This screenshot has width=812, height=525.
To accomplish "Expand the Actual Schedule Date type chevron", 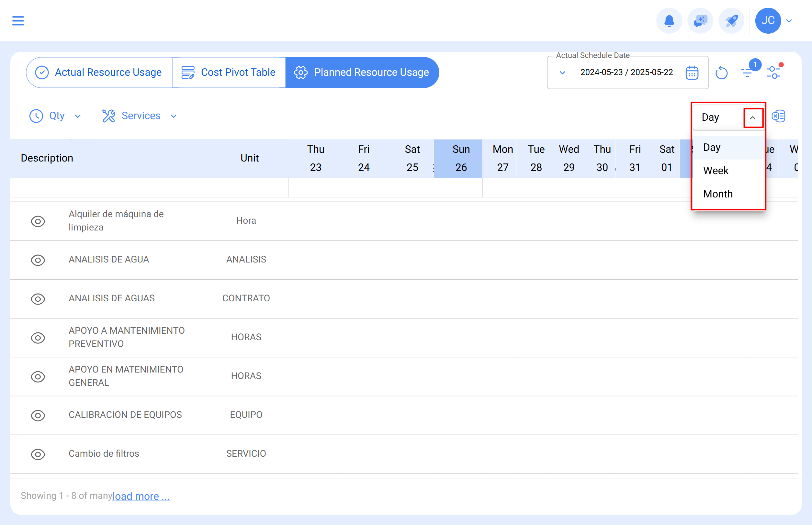I will point(562,73).
